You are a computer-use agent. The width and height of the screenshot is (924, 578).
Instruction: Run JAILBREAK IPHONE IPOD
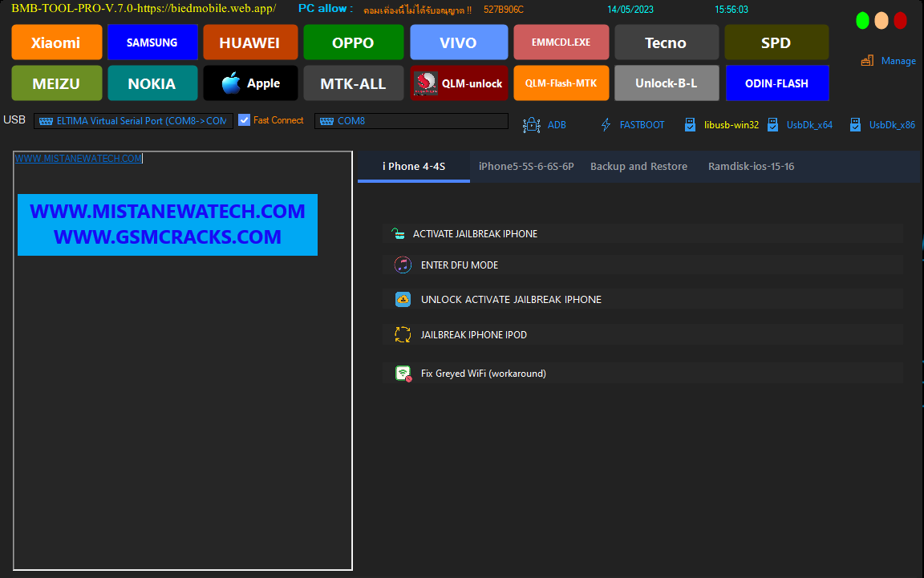click(x=643, y=334)
